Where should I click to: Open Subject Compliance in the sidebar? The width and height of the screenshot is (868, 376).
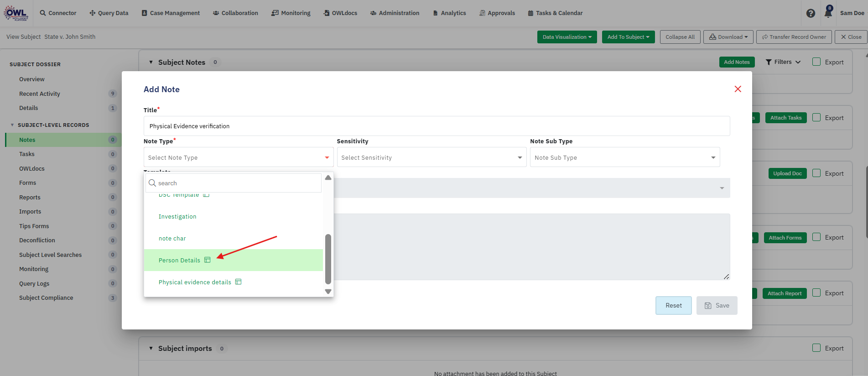46,298
